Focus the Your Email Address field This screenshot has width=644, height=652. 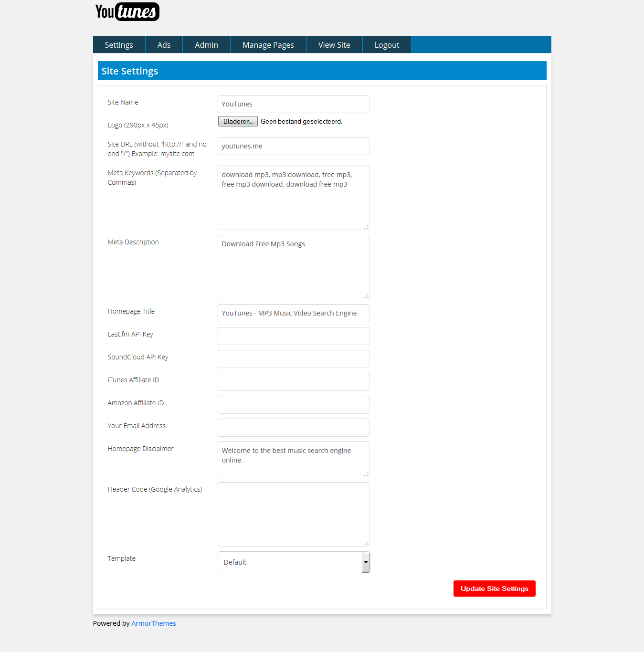click(x=294, y=428)
